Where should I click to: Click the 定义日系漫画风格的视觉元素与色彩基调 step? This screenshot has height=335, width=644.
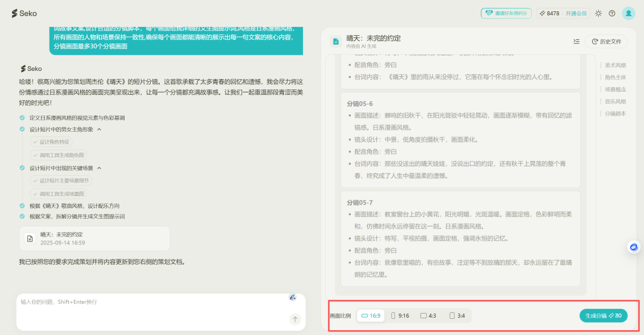point(77,118)
